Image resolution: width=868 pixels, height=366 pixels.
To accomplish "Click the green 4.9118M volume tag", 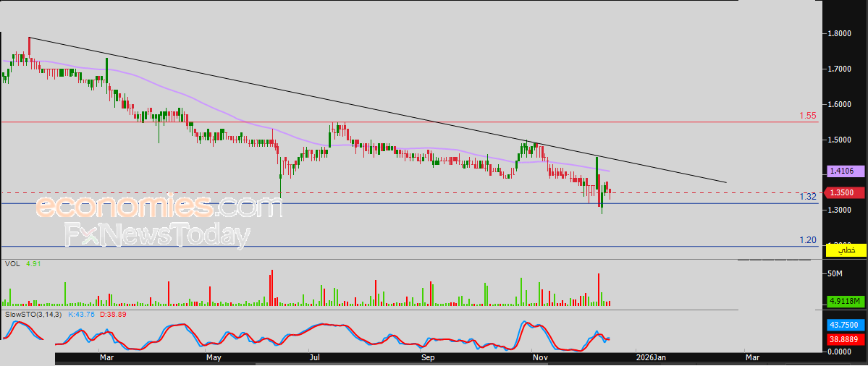I will pyautogui.click(x=846, y=302).
